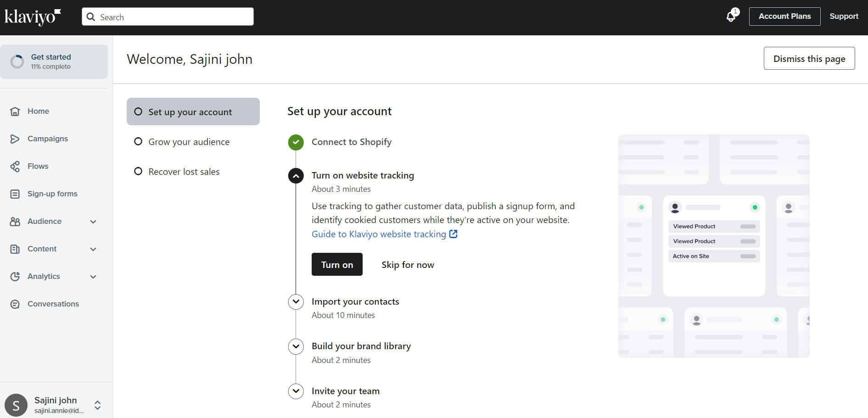Select the Grow your audience circle

coord(138,141)
